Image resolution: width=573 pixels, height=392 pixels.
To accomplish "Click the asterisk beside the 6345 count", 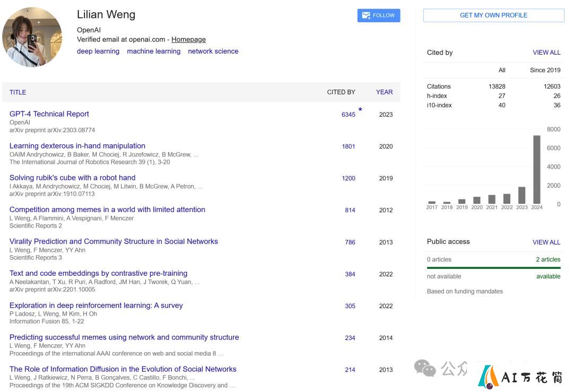I will pyautogui.click(x=360, y=110).
